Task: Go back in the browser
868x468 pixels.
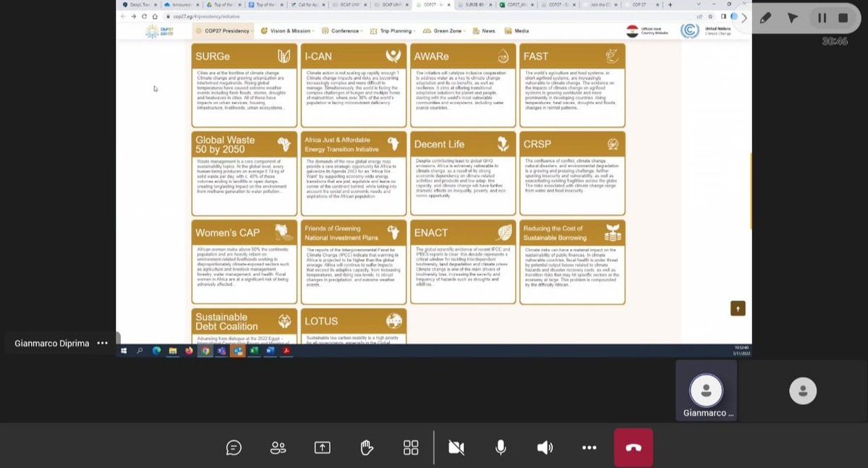Action: point(124,16)
